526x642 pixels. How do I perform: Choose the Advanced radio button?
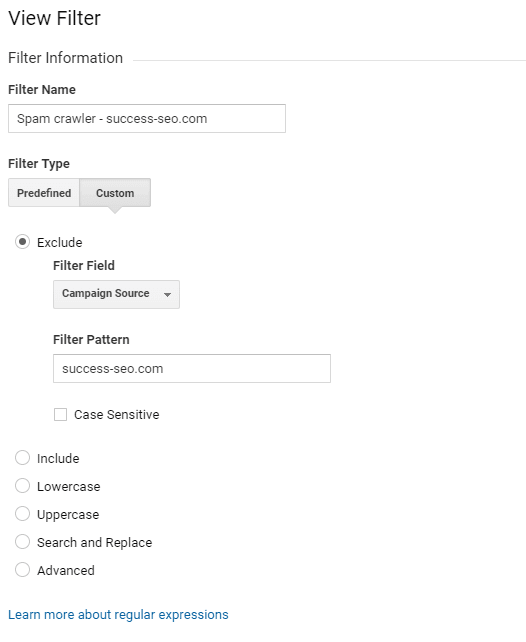tap(23, 570)
